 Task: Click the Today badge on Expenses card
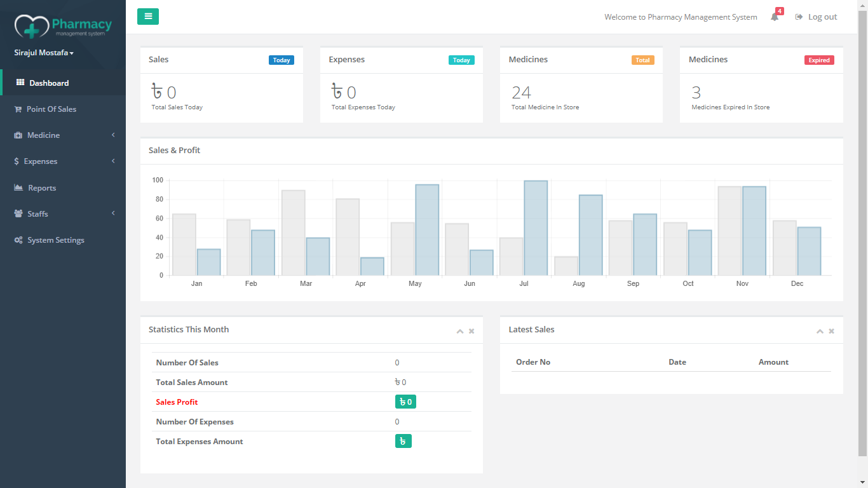(x=461, y=60)
